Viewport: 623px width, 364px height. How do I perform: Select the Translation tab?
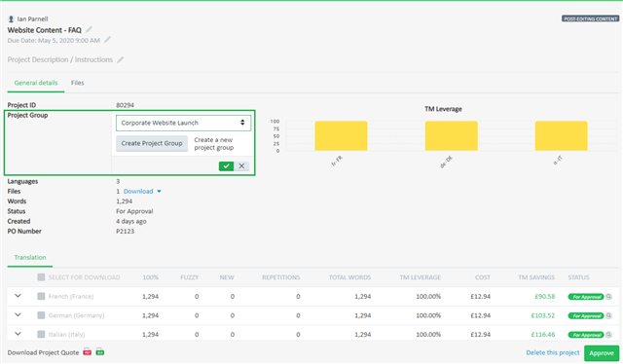point(30,257)
